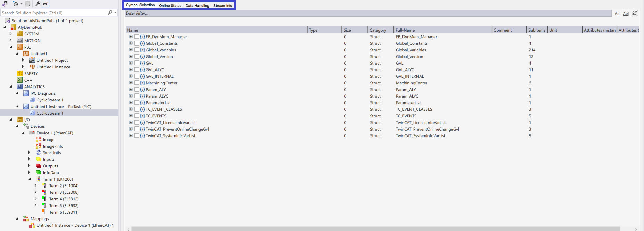
Task: Expand the GVL_ALYC symbol row
Action: (131, 70)
